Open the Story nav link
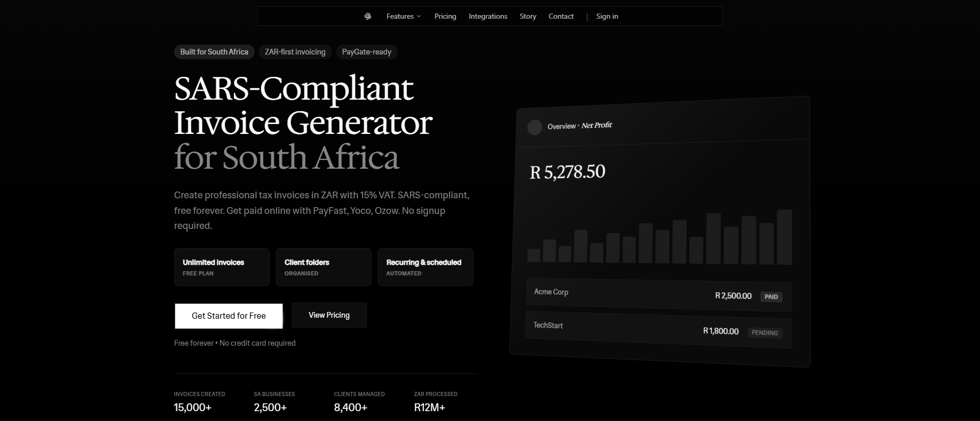The height and width of the screenshot is (421, 980). 527,16
